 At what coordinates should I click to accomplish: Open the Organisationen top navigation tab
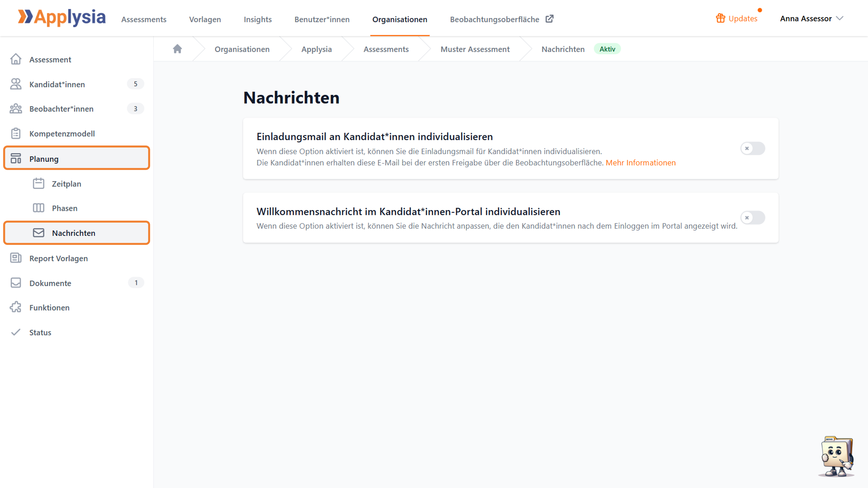tap(400, 20)
